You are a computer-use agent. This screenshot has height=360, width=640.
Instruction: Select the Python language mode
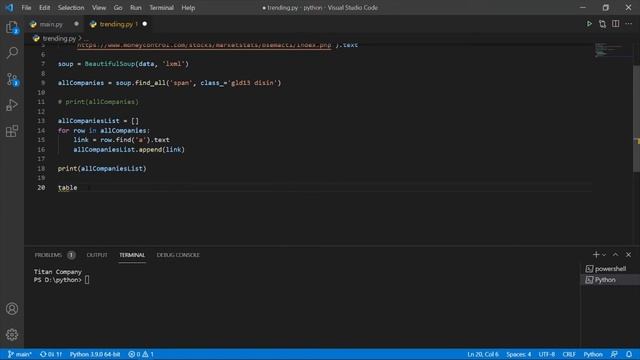click(x=593, y=354)
